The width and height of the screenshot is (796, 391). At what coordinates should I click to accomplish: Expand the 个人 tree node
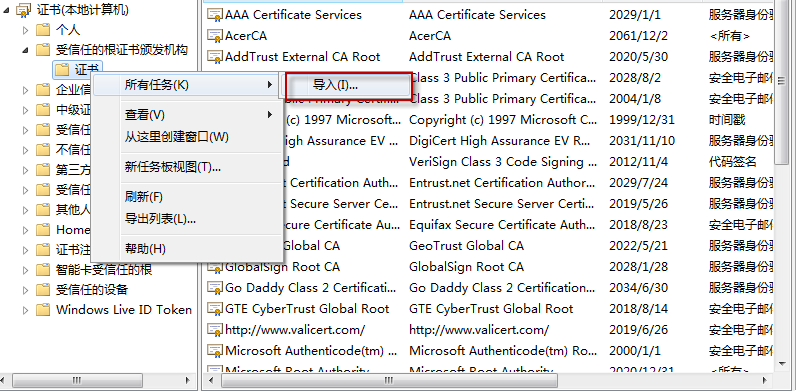click(x=25, y=30)
